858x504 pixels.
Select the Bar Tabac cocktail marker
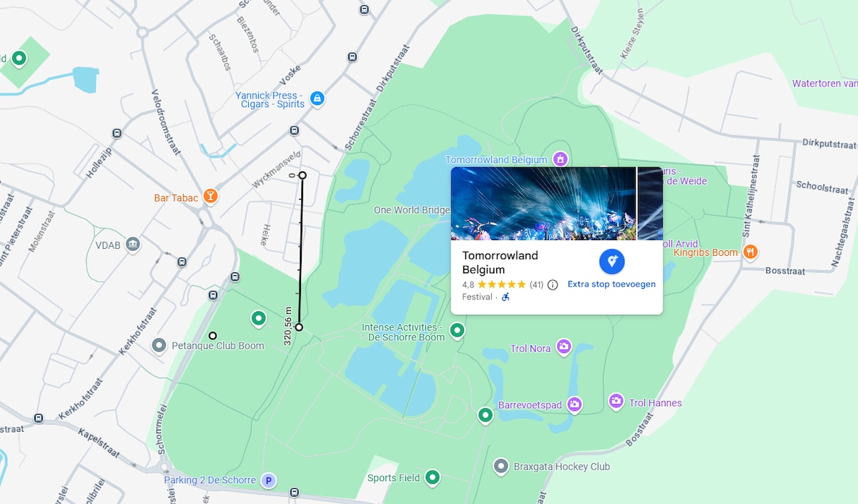210,196
